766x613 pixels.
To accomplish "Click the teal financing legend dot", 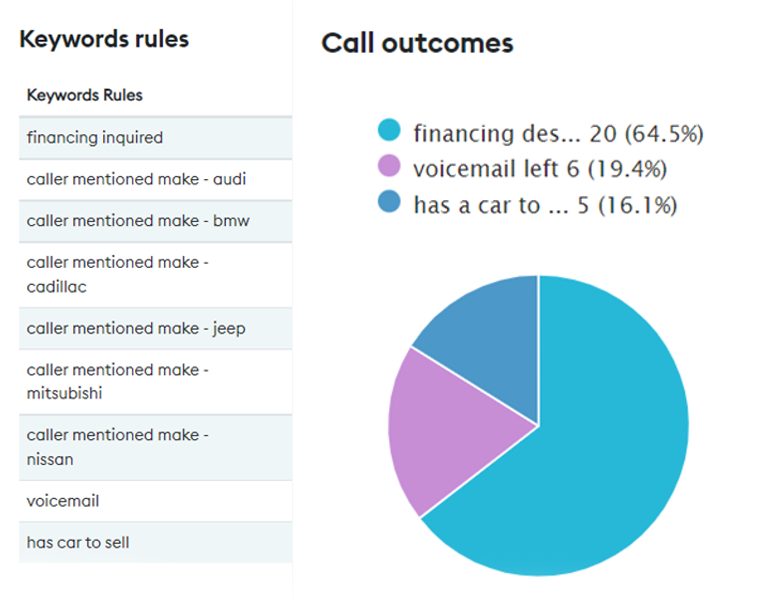I will (x=389, y=131).
